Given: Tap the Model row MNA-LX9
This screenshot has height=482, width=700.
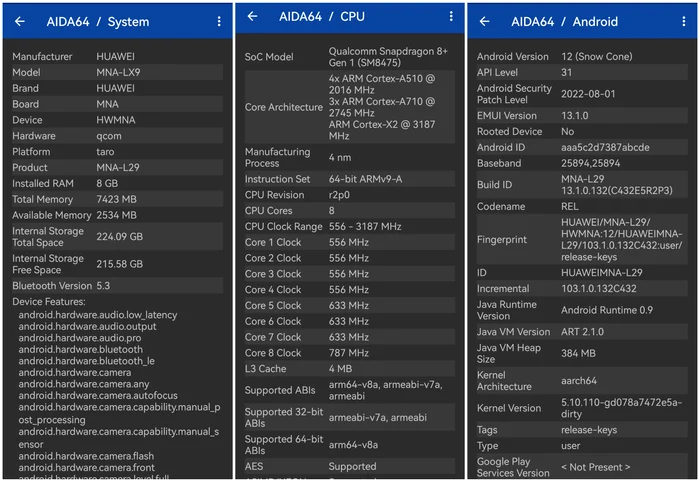Looking at the screenshot, I should pyautogui.click(x=117, y=72).
